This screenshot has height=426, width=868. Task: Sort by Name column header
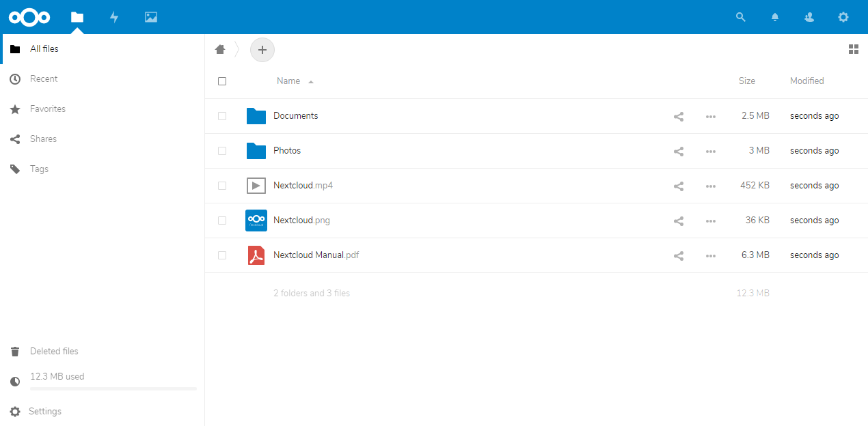click(x=288, y=81)
